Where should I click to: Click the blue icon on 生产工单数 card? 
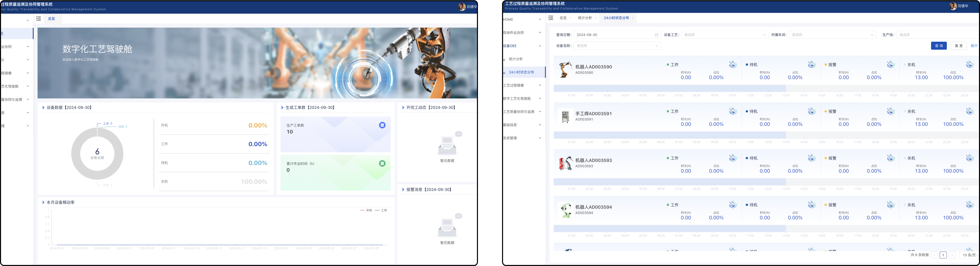pos(382,125)
